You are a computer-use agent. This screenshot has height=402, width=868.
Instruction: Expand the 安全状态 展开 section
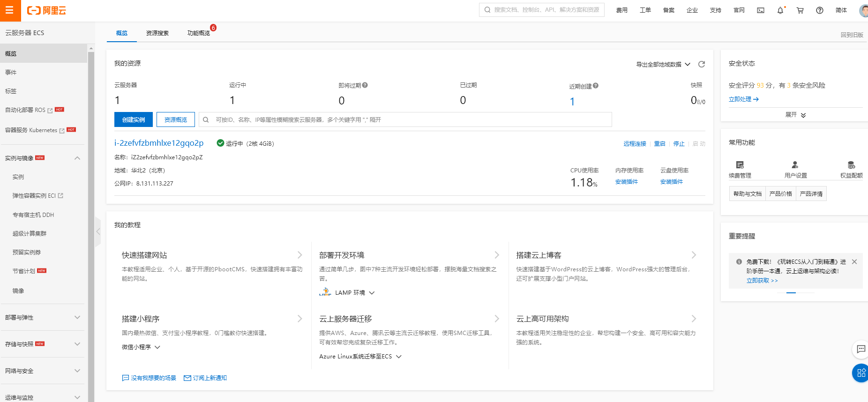(795, 115)
